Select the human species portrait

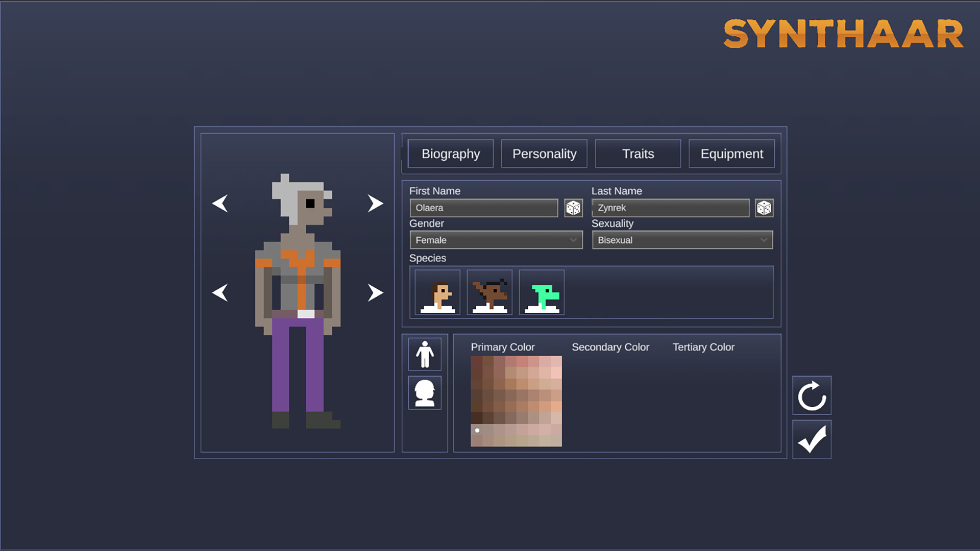point(437,292)
